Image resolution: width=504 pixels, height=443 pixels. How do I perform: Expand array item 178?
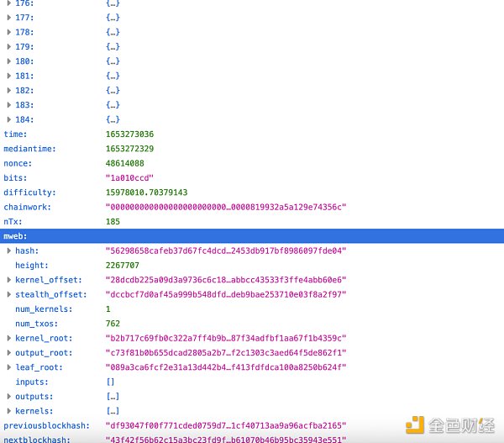[9, 32]
